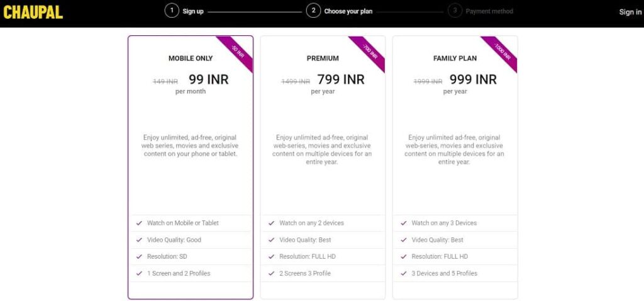
Task: Choose the Family Plan heading
Action: coord(455,59)
